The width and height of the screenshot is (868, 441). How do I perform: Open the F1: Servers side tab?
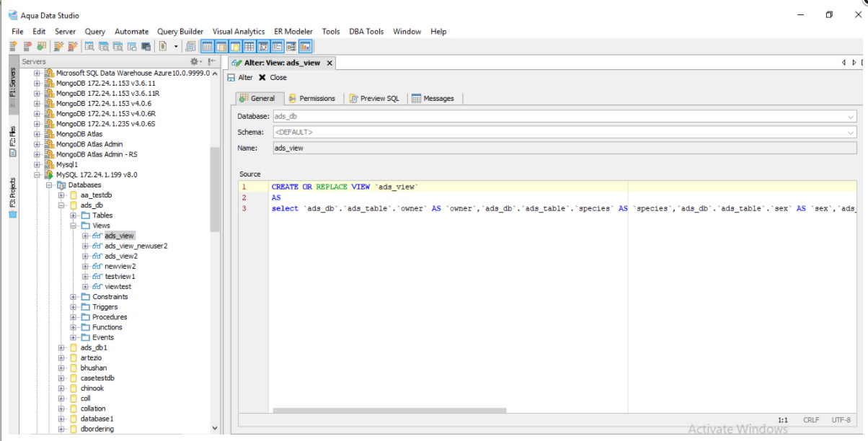coord(12,84)
